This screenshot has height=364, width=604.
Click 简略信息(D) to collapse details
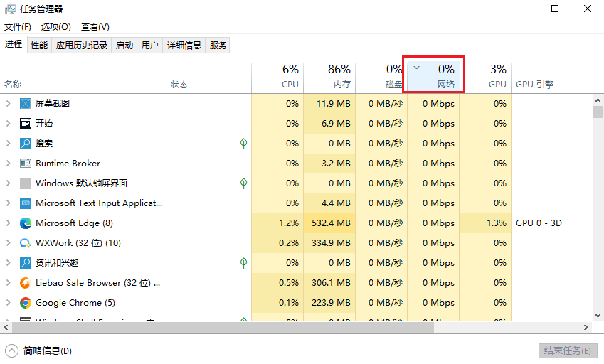[x=38, y=351]
